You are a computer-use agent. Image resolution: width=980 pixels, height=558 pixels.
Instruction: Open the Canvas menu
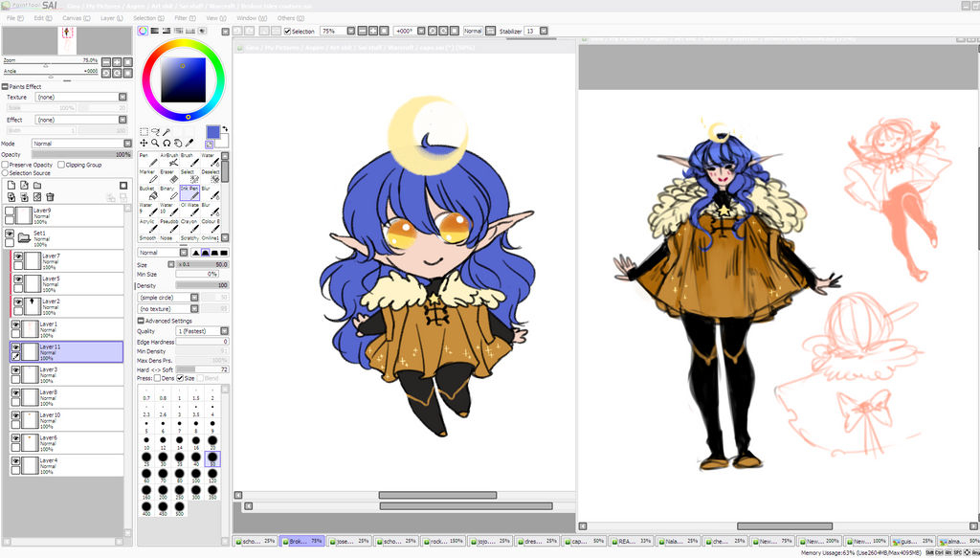point(73,18)
